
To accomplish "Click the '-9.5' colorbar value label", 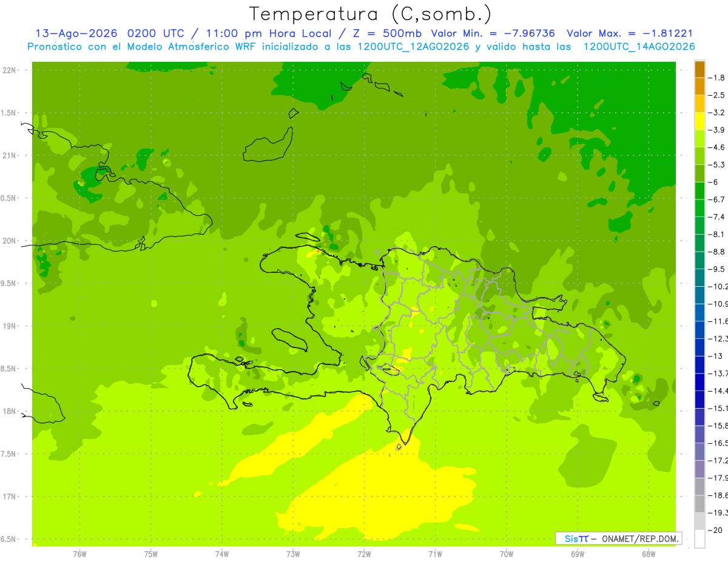I will (x=716, y=269).
